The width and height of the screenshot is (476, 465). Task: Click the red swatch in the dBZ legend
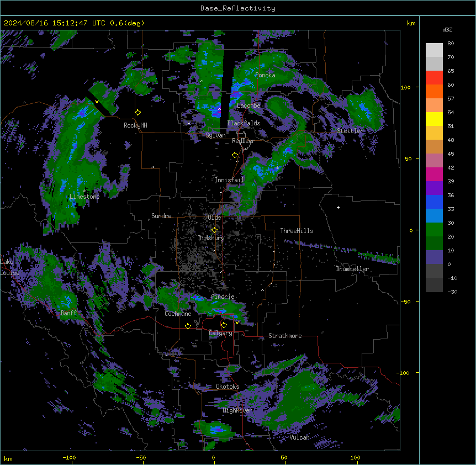coord(434,78)
